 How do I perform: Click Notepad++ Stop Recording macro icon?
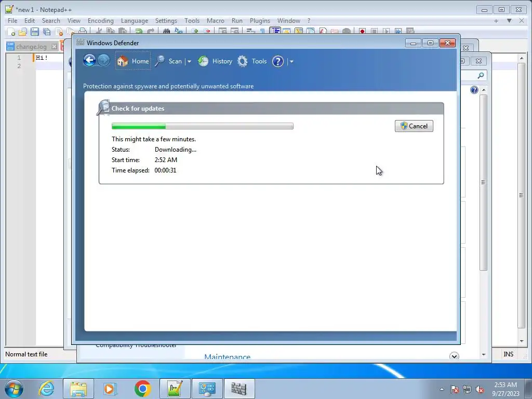(374, 31)
